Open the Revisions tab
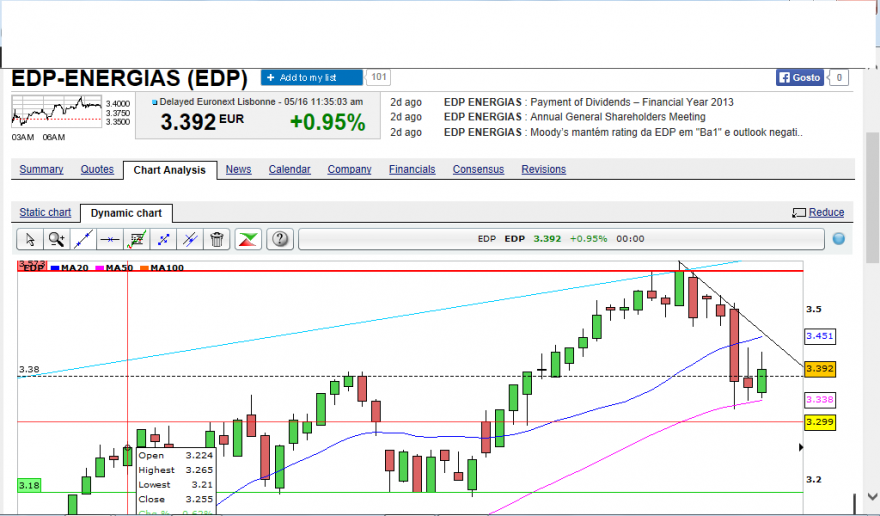The image size is (880, 516). click(543, 169)
